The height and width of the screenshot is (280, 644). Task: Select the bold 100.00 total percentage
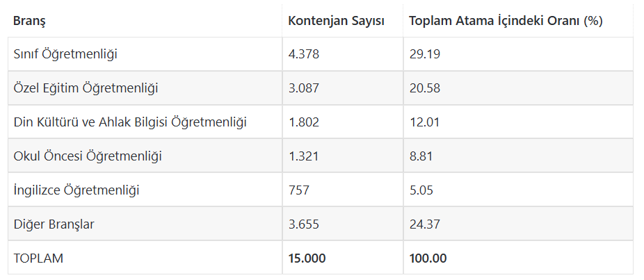(428, 258)
